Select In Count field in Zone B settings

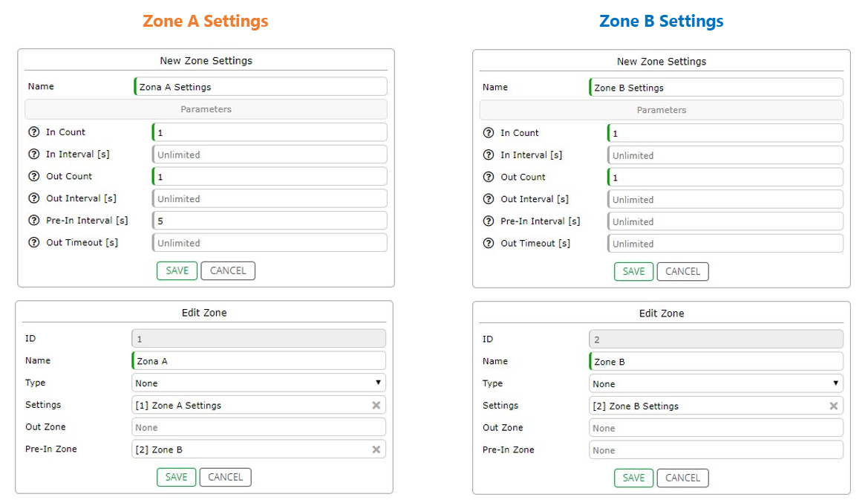[725, 133]
